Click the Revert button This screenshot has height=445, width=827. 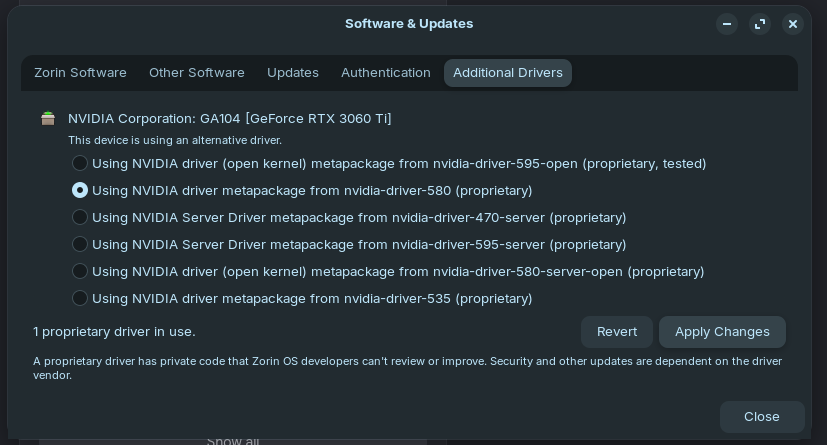pyautogui.click(x=617, y=332)
